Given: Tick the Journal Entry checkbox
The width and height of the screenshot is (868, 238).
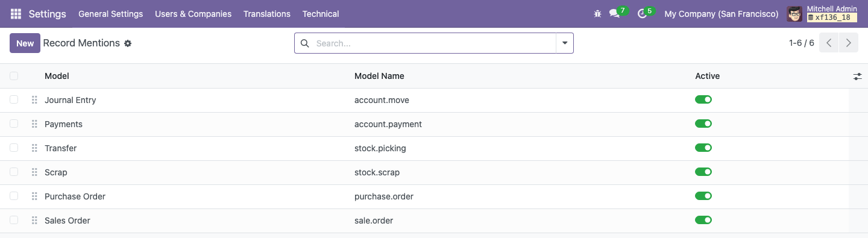Looking at the screenshot, I should 14,100.
